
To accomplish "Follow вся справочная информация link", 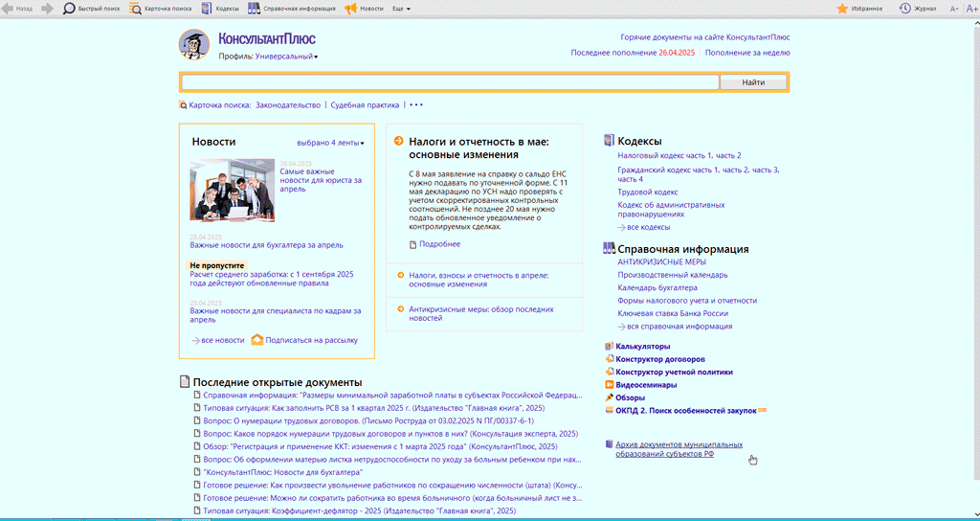I will click(679, 326).
